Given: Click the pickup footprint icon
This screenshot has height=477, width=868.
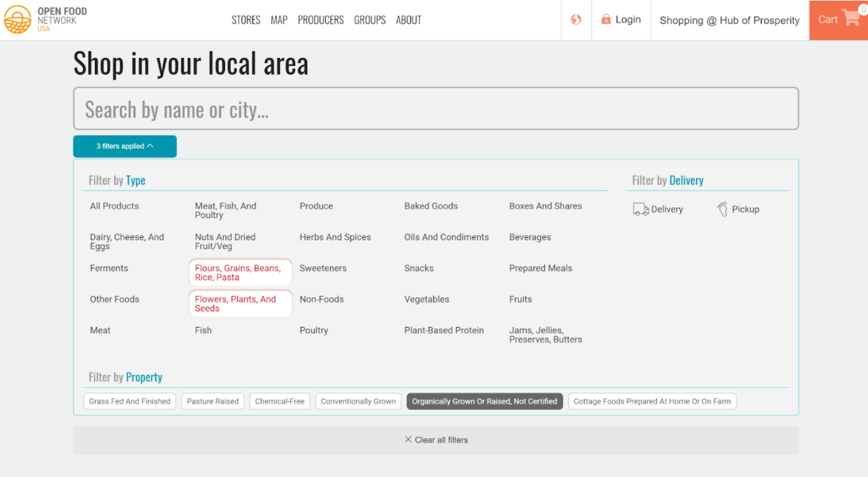Looking at the screenshot, I should coord(723,209).
